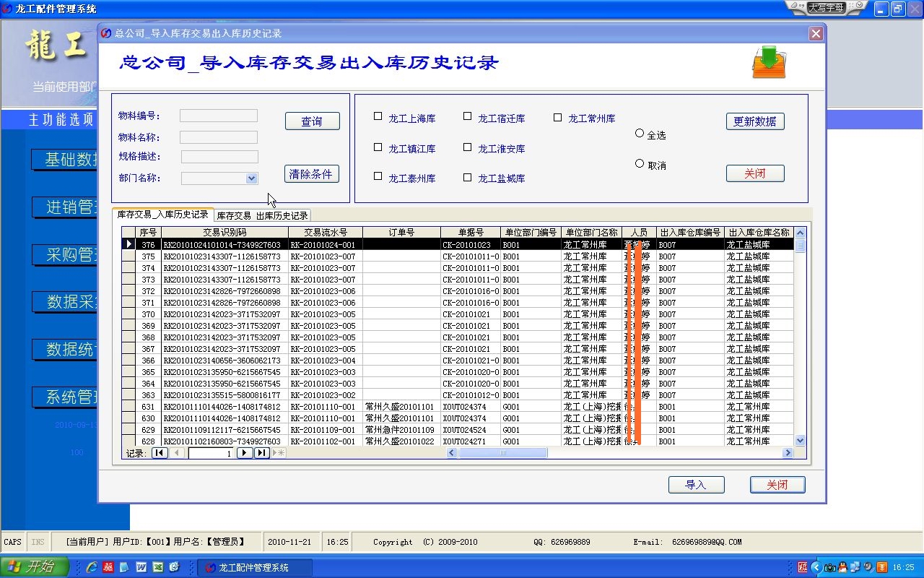924x578 pixels.
Task: Click previous record navigation button
Action: tap(178, 453)
